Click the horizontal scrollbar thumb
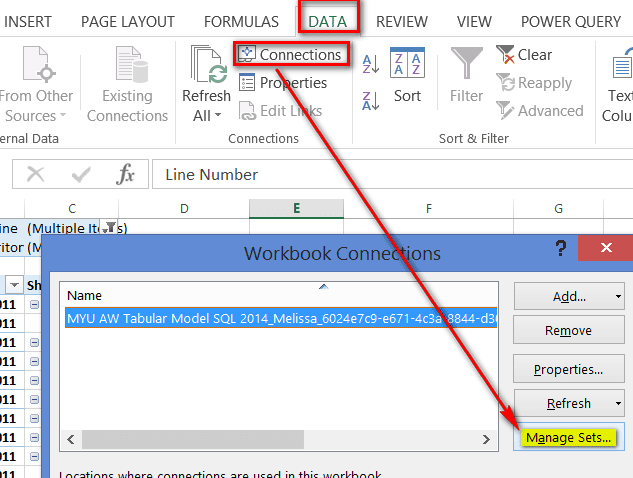Viewport: 633px width, 478px height. point(193,439)
